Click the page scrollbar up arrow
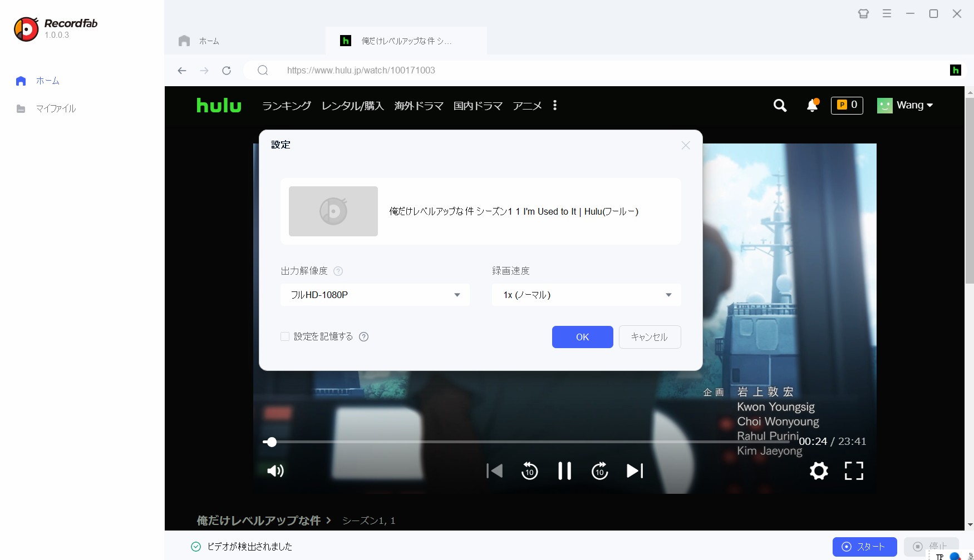This screenshot has width=974, height=560. pos(970,92)
